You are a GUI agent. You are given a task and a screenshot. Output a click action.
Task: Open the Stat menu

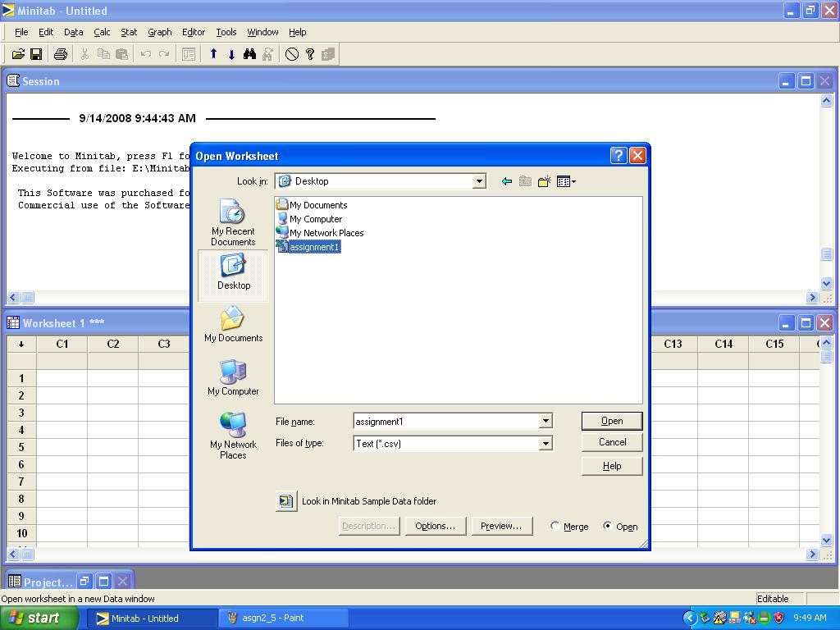tap(129, 32)
